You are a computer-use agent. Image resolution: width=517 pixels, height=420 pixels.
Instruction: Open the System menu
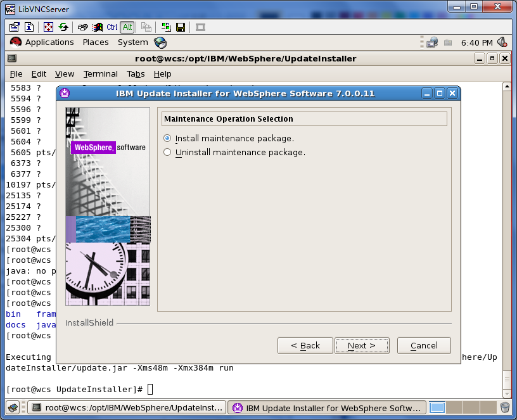(133, 42)
